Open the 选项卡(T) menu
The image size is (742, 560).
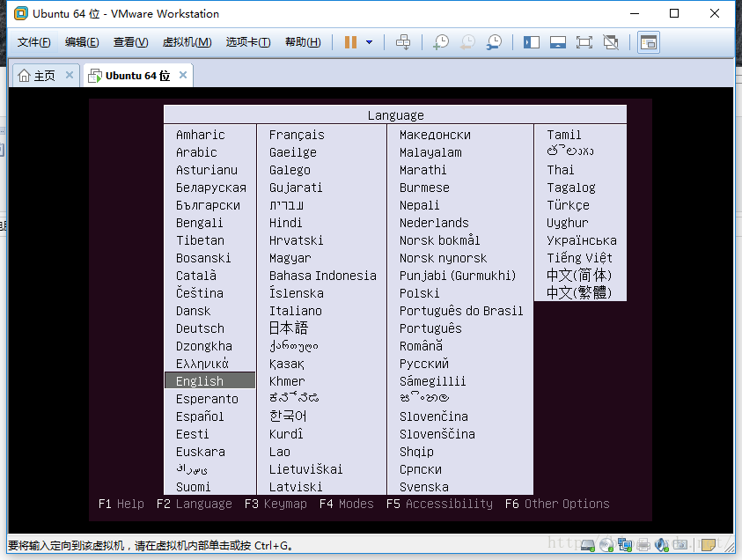248,42
